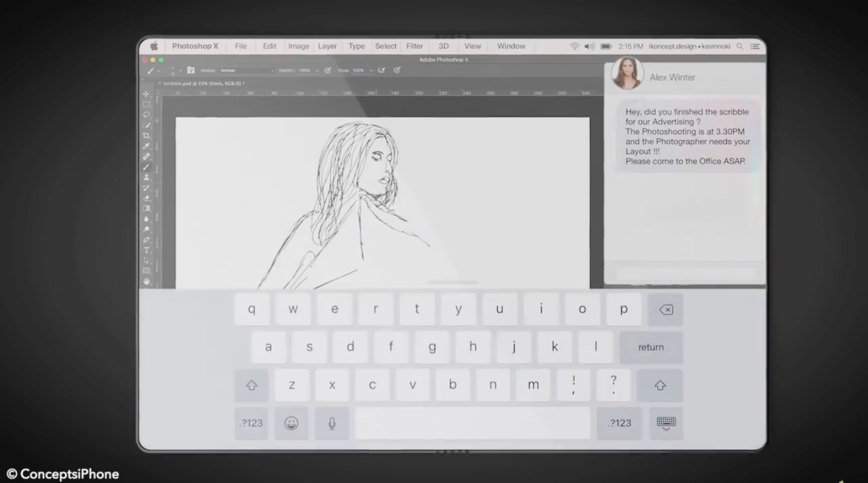Open the Apple menu
This screenshot has width=868, height=483.
click(x=154, y=46)
